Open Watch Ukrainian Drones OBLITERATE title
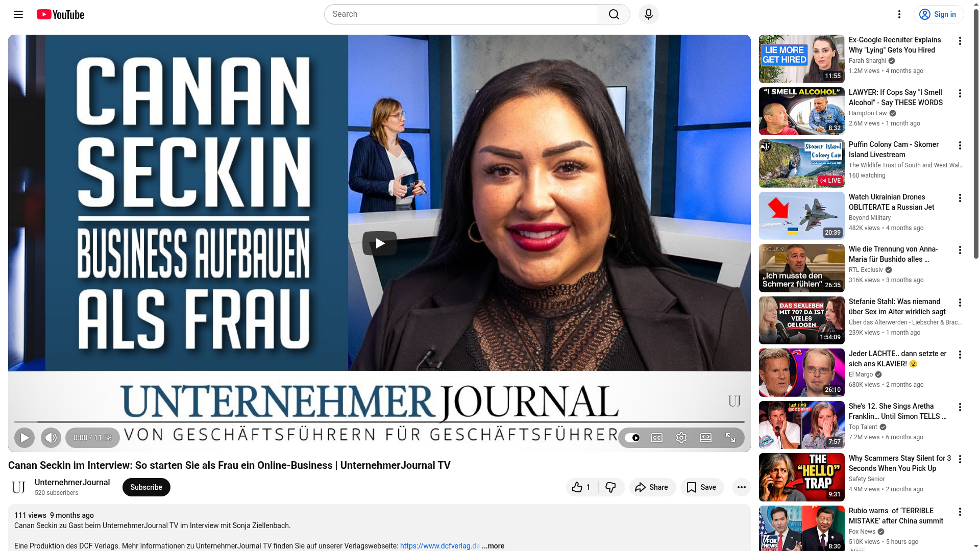 (x=892, y=202)
